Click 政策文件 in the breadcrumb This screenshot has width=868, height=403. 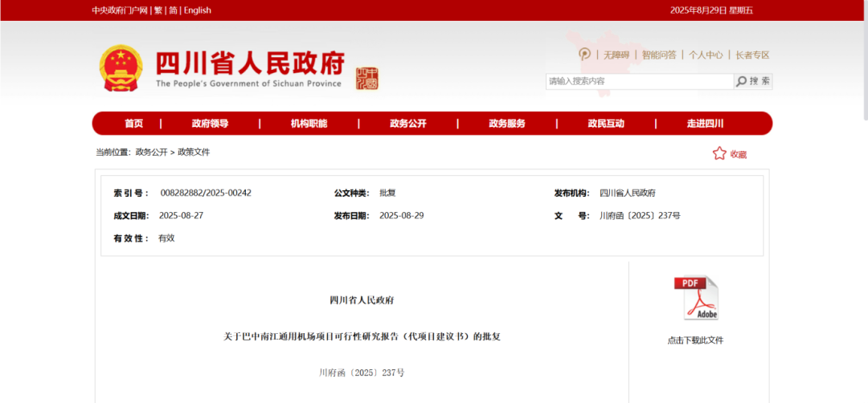pyautogui.click(x=194, y=152)
